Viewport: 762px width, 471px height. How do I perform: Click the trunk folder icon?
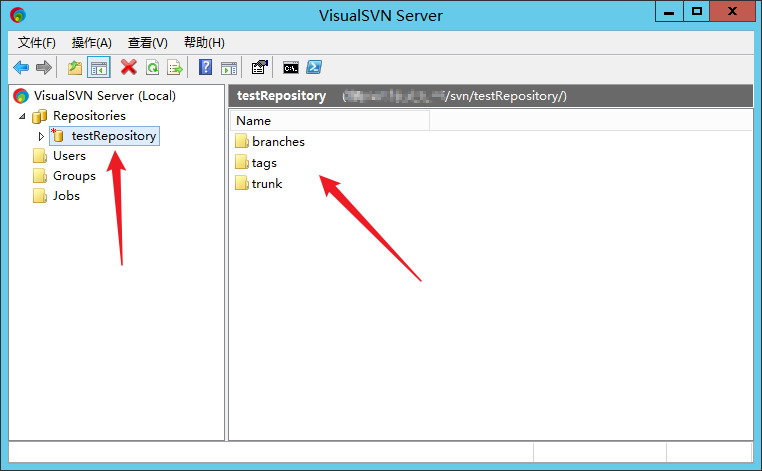point(242,183)
